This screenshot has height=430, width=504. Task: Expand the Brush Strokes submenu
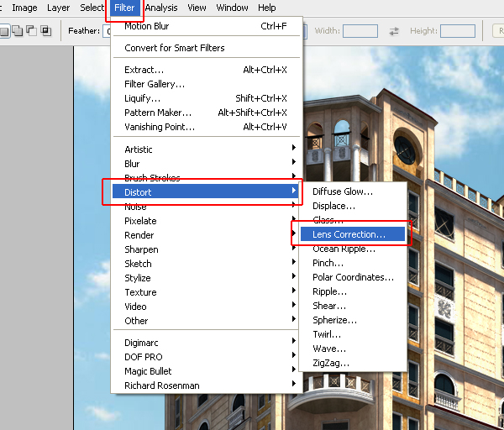206,178
